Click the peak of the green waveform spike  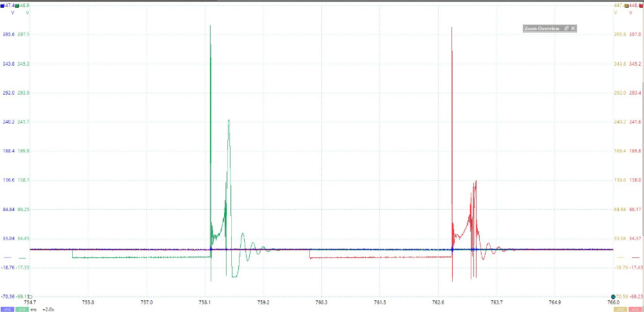[x=211, y=26]
